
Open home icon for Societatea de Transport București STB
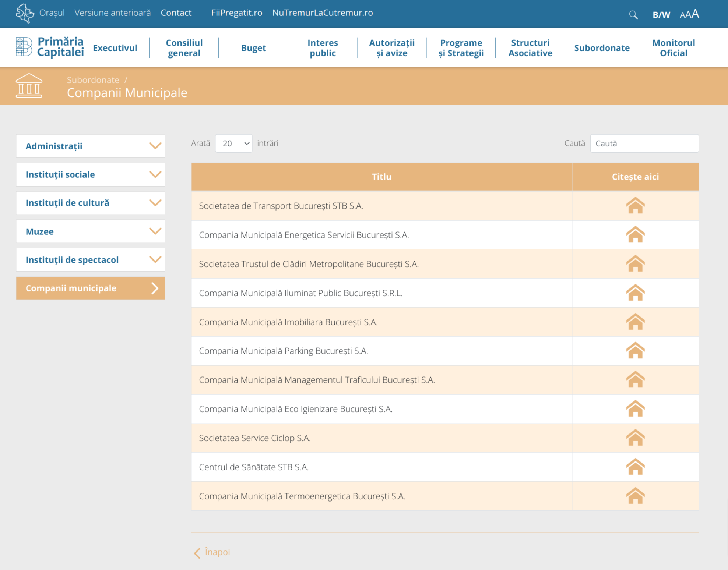(635, 206)
